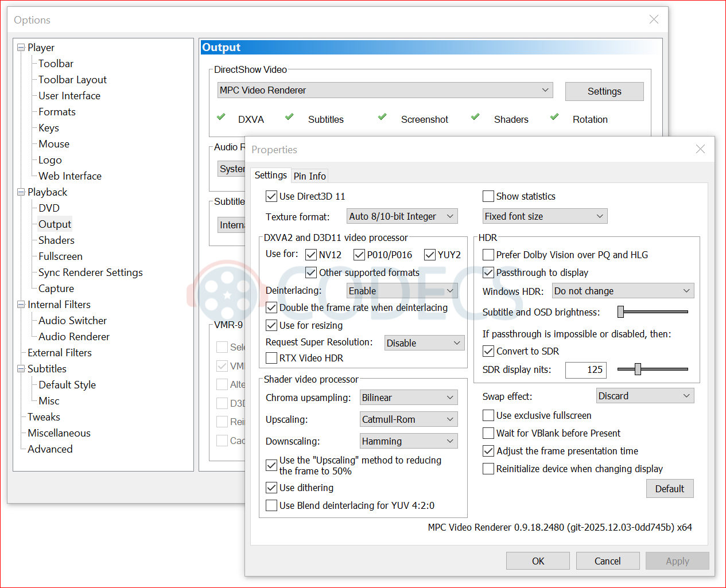Close the Properties dialog with X
The height and width of the screenshot is (588, 726).
coord(700,149)
